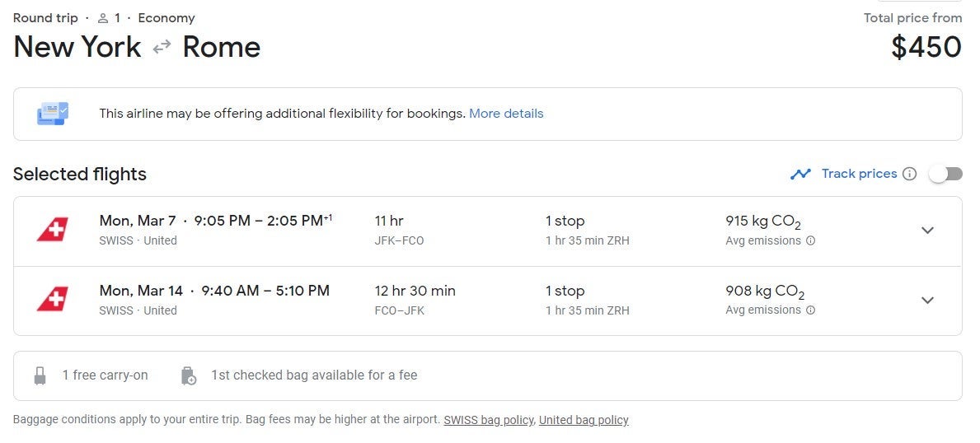Click the SWISS logo on the Mar 7 flight

pyautogui.click(x=52, y=230)
